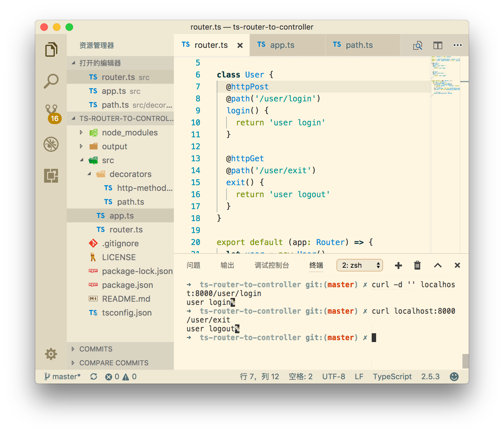Change indentation via 空格: 2
The image size is (504, 434).
(301, 377)
